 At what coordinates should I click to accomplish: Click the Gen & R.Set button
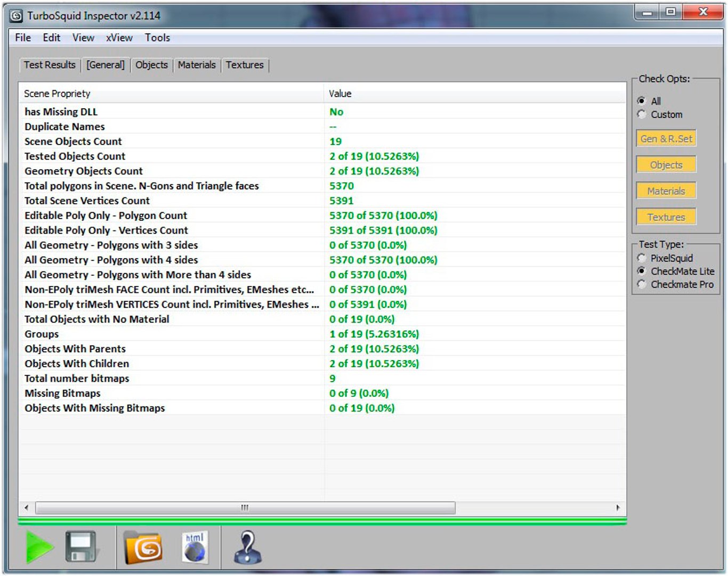pyautogui.click(x=666, y=139)
